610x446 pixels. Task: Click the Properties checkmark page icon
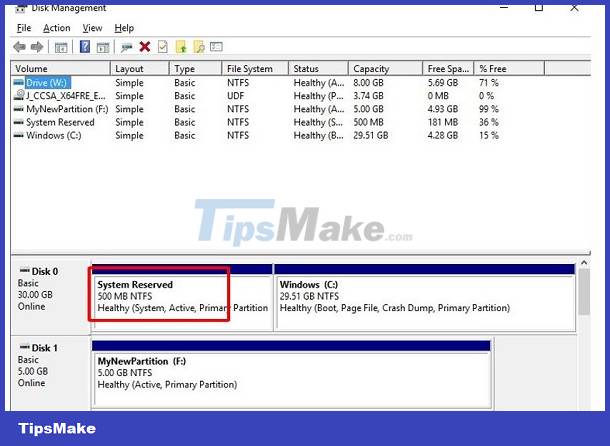(x=163, y=47)
